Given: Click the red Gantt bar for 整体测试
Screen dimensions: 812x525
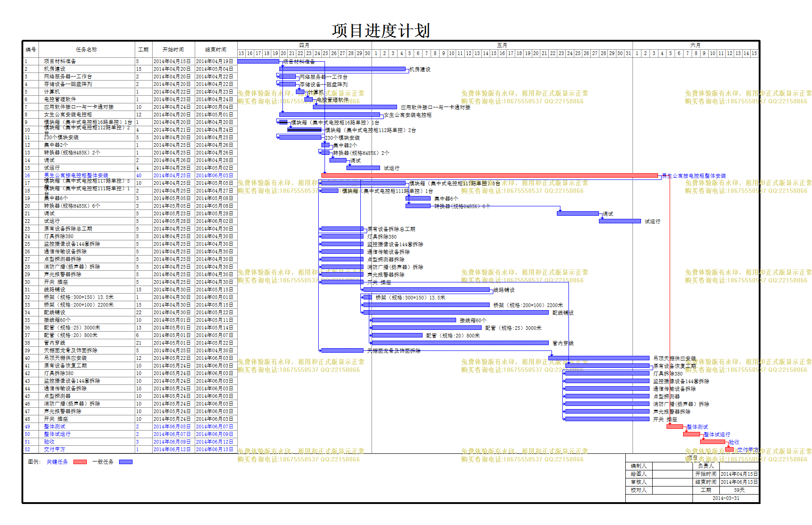Looking at the screenshot, I should coord(675,427).
